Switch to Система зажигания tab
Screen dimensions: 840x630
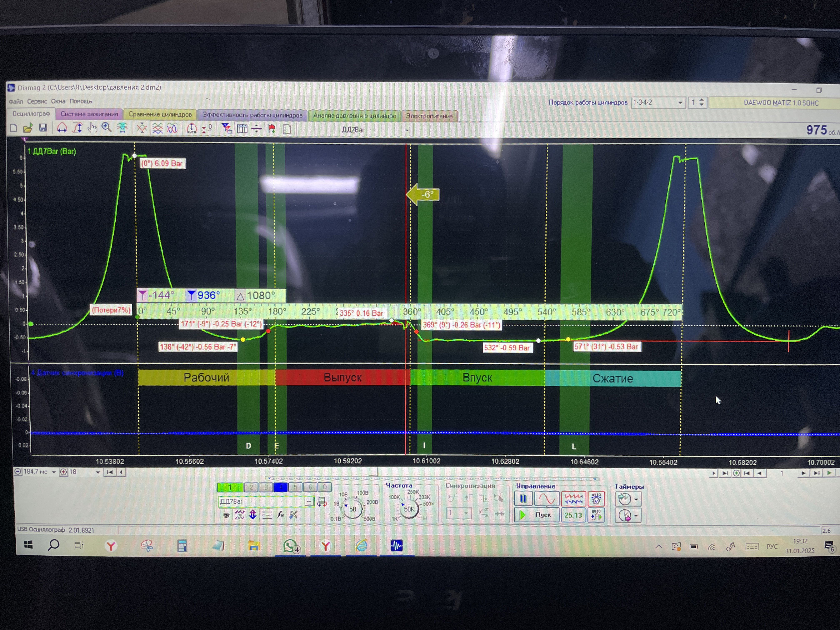[89, 114]
